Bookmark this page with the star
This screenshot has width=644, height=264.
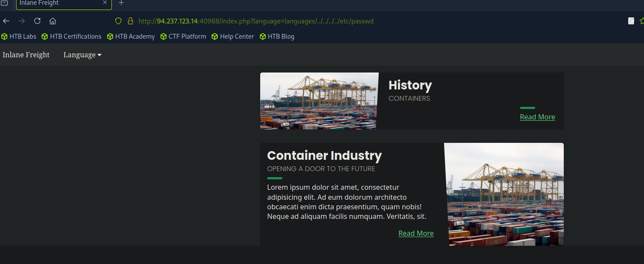(641, 21)
